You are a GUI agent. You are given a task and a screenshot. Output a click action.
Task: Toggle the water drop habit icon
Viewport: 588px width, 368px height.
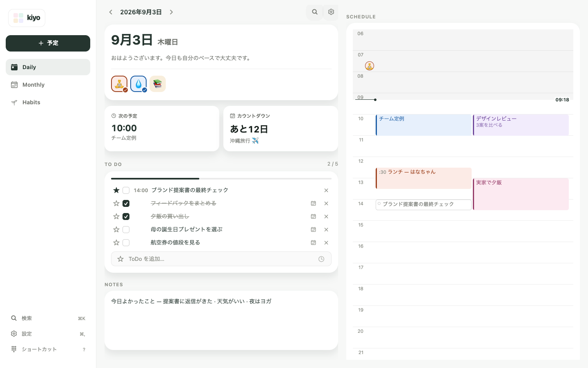coord(138,84)
